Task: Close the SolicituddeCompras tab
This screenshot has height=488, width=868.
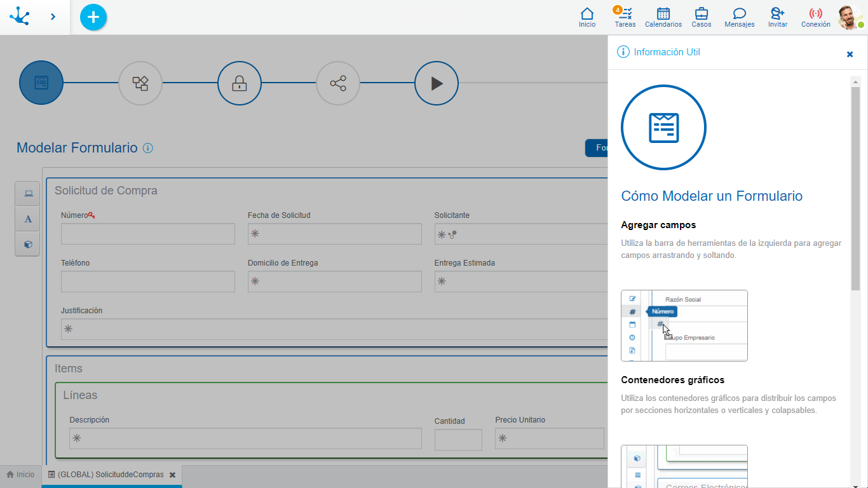Action: (172, 475)
